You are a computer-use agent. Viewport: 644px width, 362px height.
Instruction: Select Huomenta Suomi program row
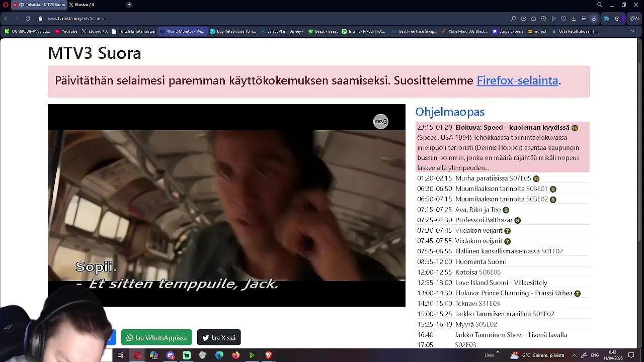tap(502, 261)
